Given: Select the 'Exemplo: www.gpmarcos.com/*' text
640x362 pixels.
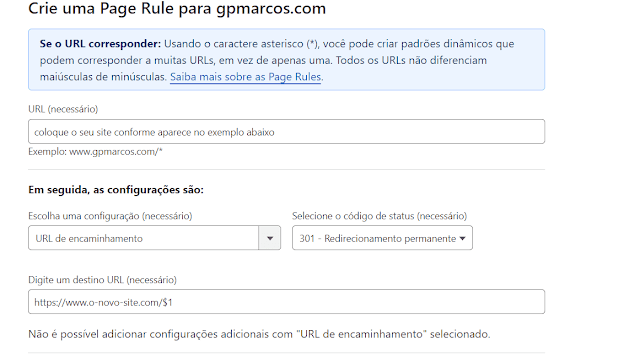Looking at the screenshot, I should click(x=96, y=152).
